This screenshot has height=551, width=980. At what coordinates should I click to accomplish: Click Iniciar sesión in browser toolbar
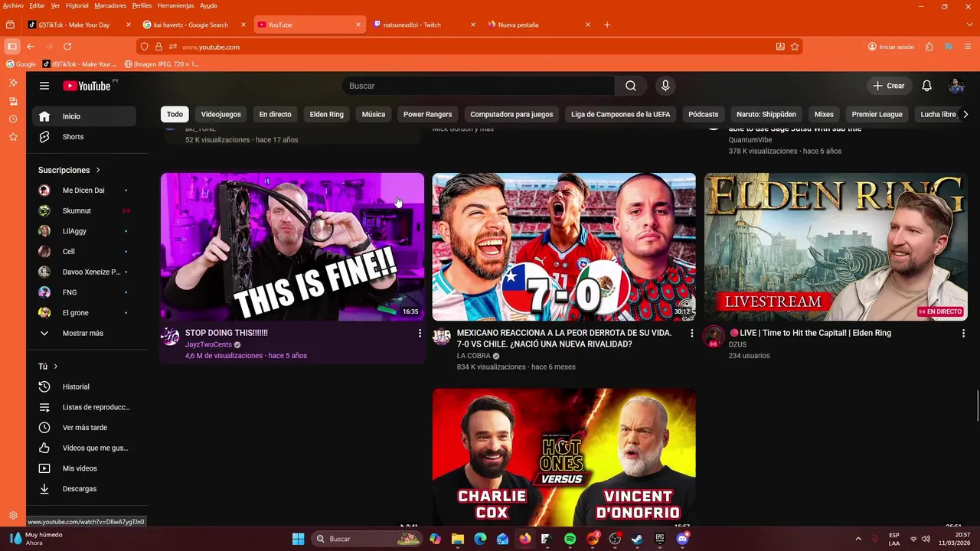(891, 47)
